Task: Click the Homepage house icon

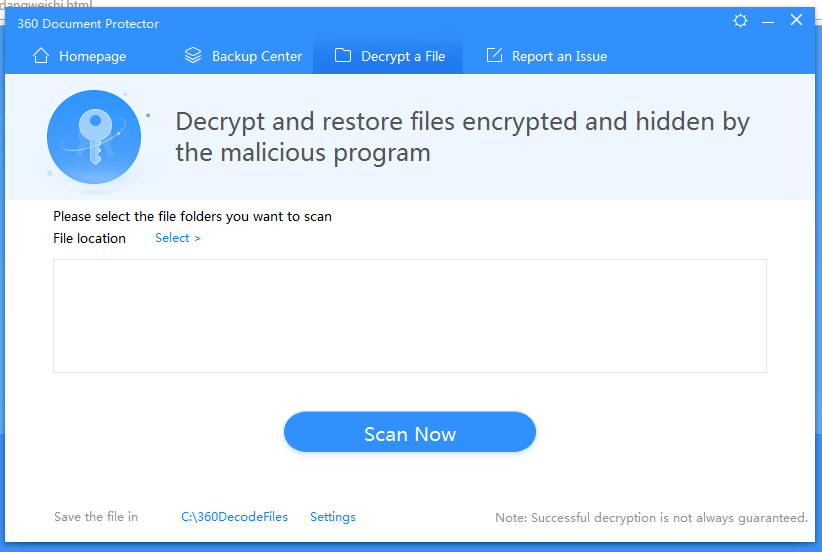Action: [41, 56]
